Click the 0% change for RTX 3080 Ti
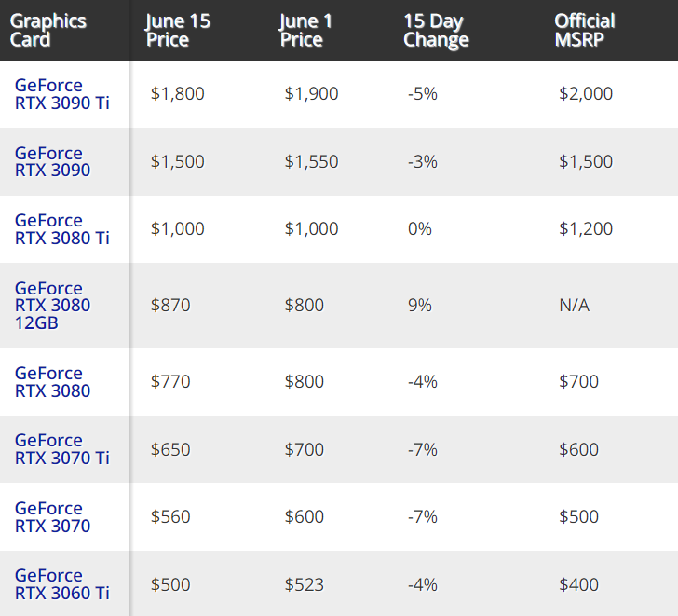 (419, 229)
